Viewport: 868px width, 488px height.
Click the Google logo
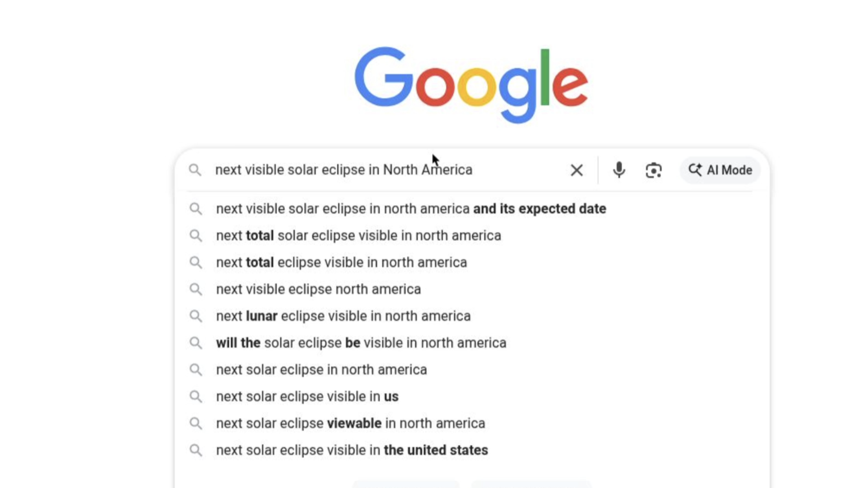point(471,84)
